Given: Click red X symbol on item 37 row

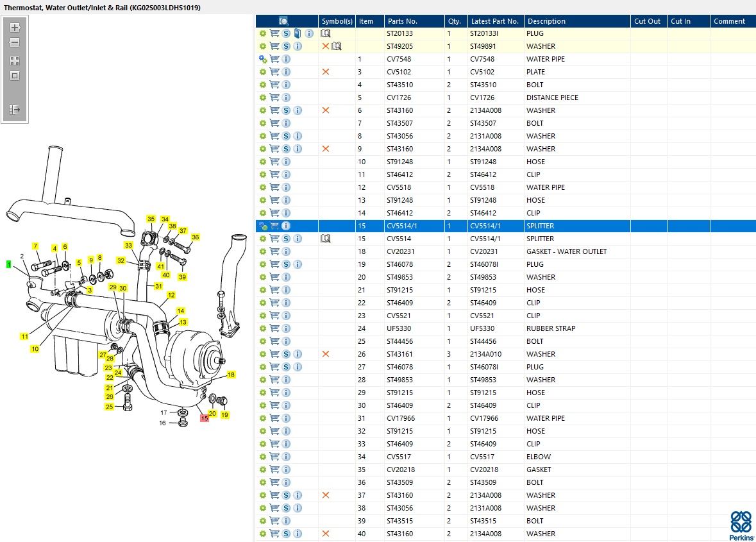Looking at the screenshot, I should coord(326,495).
